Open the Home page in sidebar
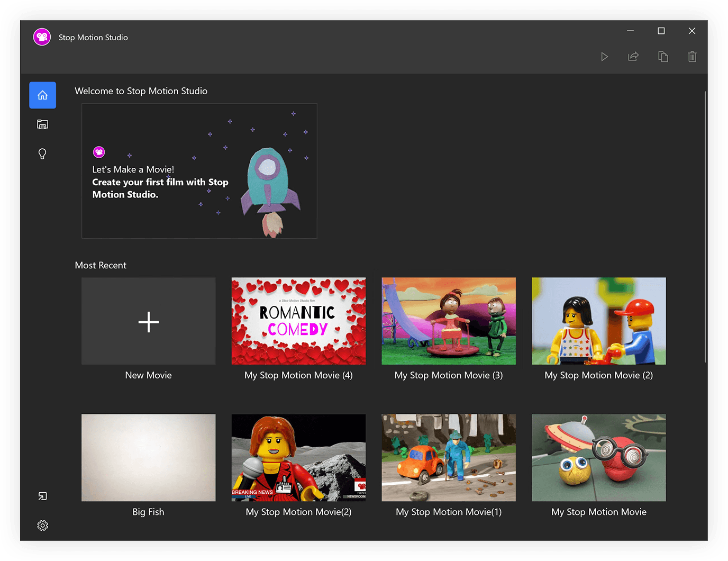The width and height of the screenshot is (728, 561). tap(42, 95)
